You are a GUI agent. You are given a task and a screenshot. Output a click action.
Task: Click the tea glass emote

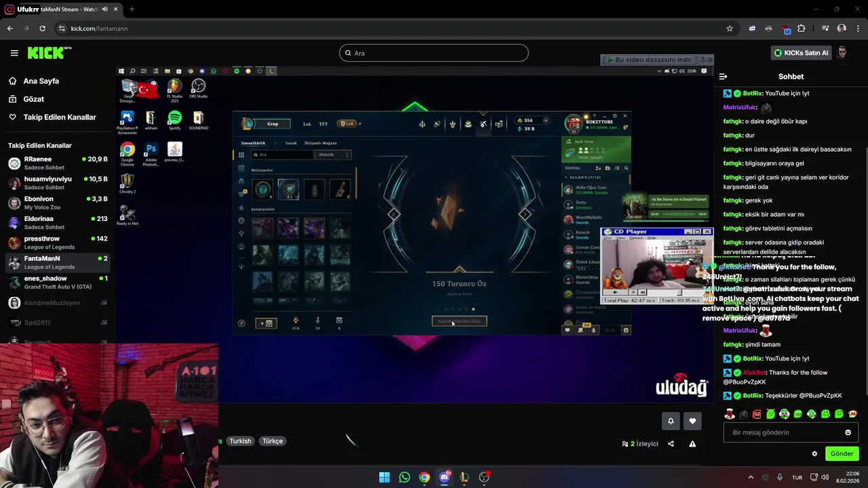click(730, 414)
